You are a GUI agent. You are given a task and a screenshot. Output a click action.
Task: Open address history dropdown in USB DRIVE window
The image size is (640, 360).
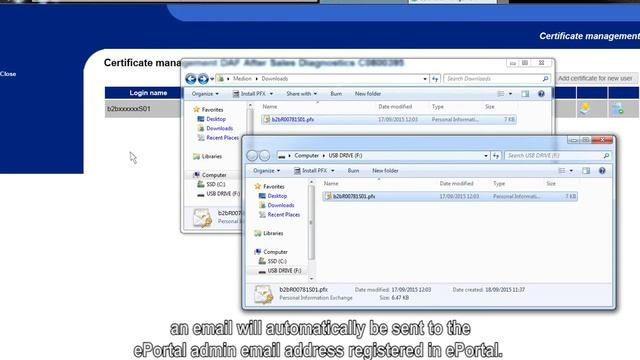[x=486, y=156]
